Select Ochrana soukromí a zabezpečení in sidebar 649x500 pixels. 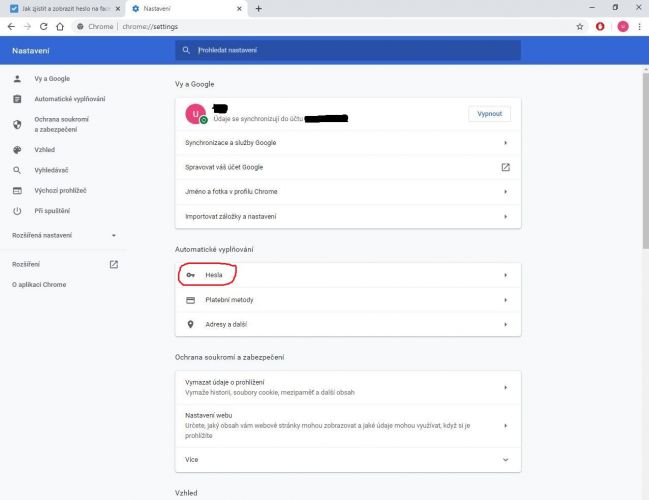[61, 124]
